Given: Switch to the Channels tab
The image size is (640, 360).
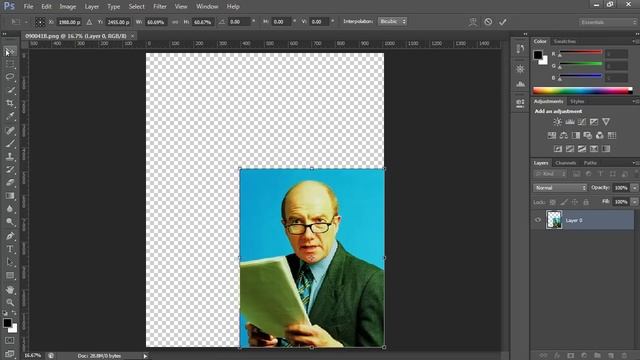Looking at the screenshot, I should coord(565,163).
